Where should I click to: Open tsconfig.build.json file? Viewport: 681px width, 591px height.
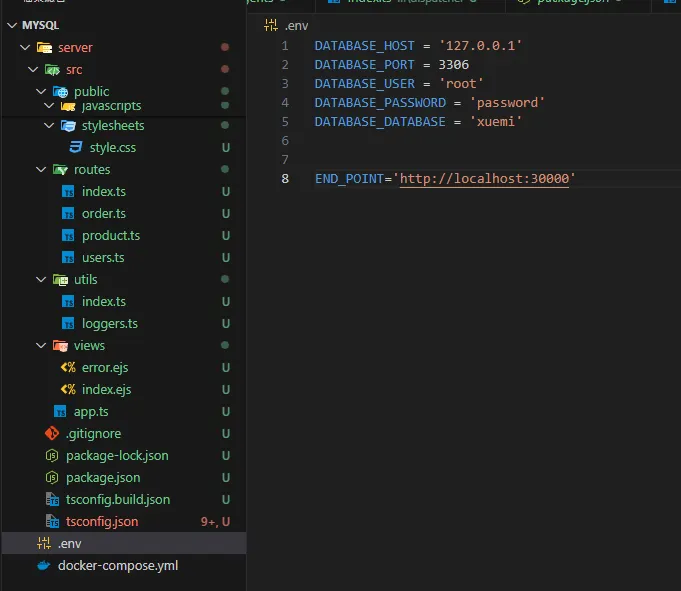click(x=118, y=500)
